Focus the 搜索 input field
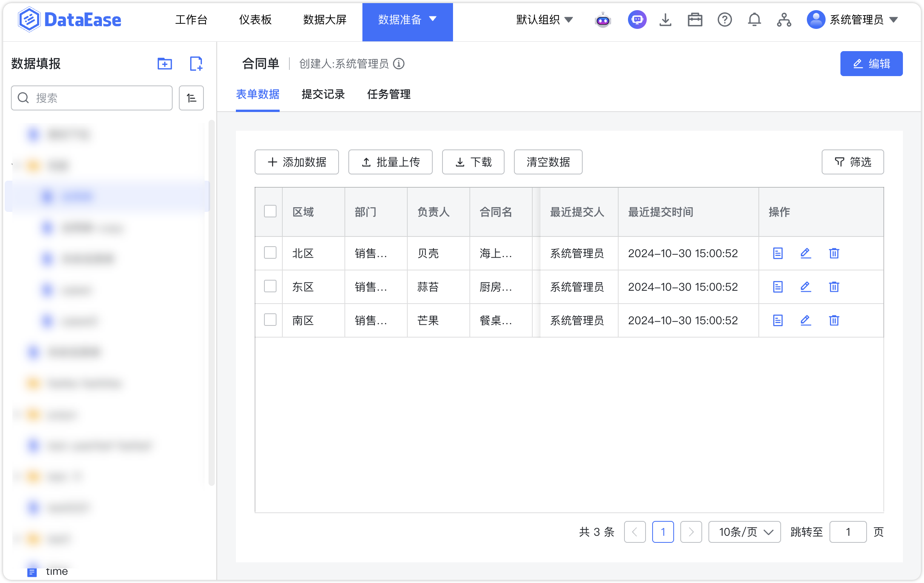The height and width of the screenshot is (583, 924). (x=92, y=98)
